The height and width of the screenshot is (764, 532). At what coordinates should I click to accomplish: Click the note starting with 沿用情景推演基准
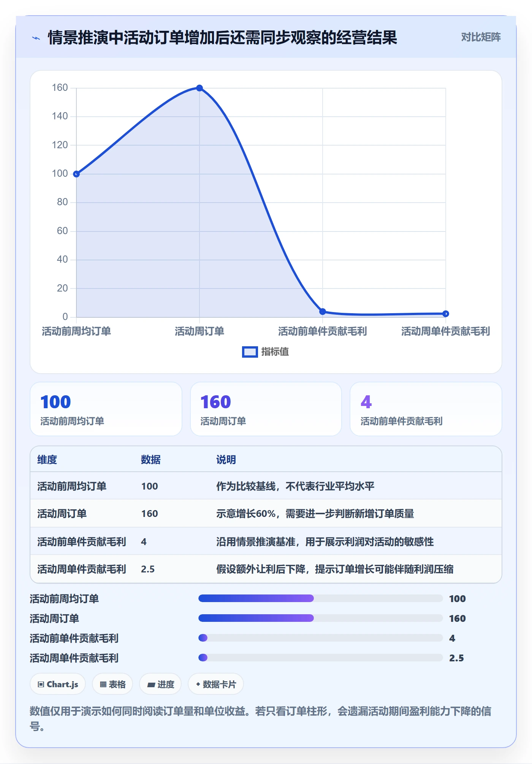[325, 542]
